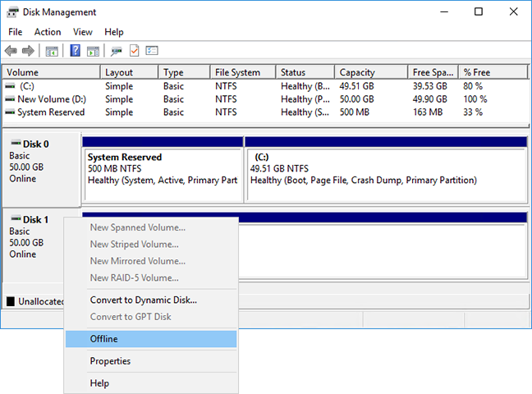Click the black Unallocated legend swatch
The width and height of the screenshot is (532, 394).
pos(11,301)
